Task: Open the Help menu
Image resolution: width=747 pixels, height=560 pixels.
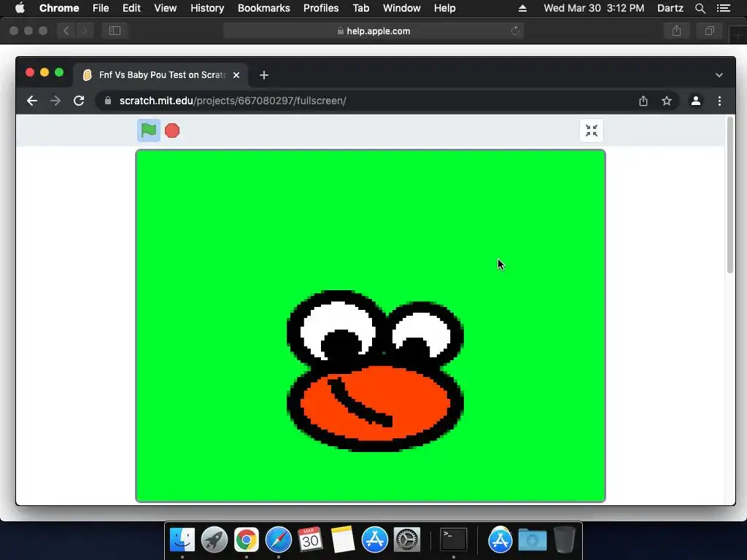Action: pyautogui.click(x=444, y=8)
